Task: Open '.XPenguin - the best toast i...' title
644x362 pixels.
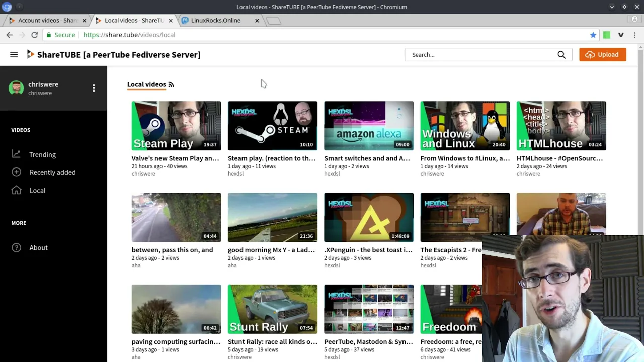Action: click(x=368, y=250)
